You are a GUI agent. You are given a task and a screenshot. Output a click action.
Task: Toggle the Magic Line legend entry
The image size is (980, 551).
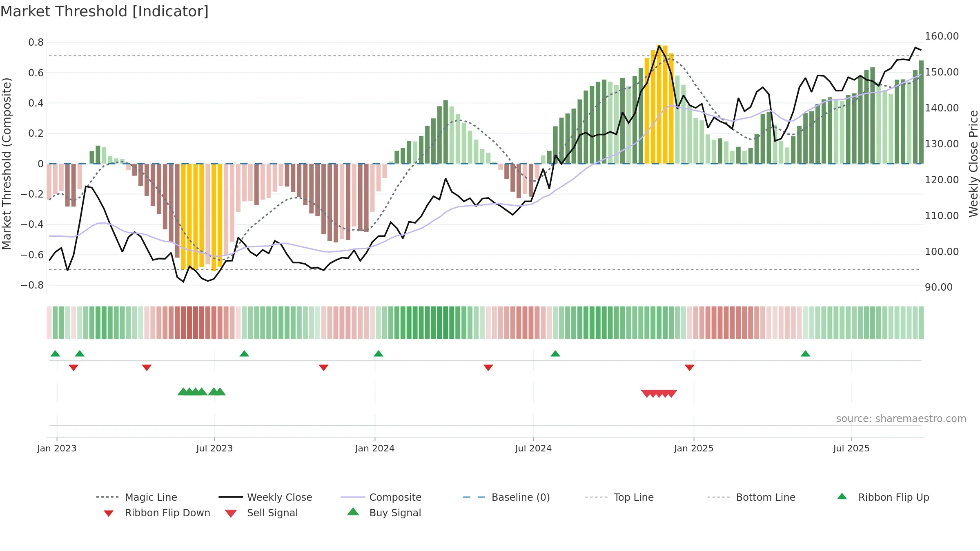coord(137,497)
